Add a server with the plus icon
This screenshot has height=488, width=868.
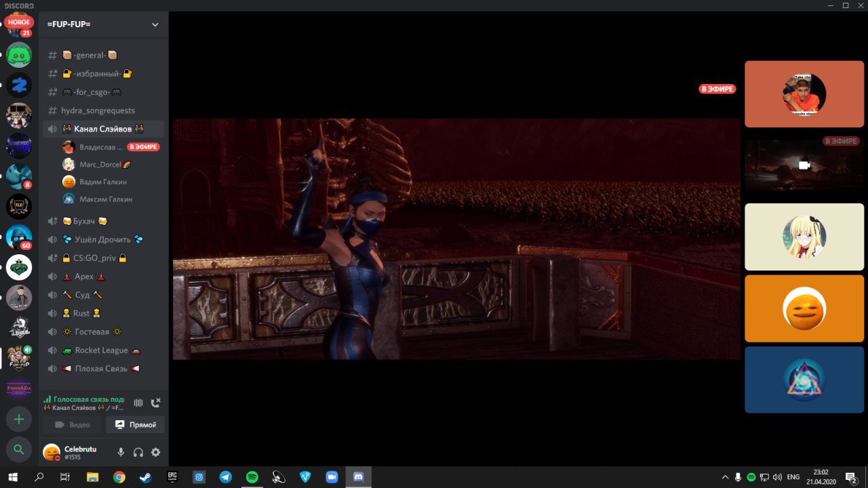(19, 420)
